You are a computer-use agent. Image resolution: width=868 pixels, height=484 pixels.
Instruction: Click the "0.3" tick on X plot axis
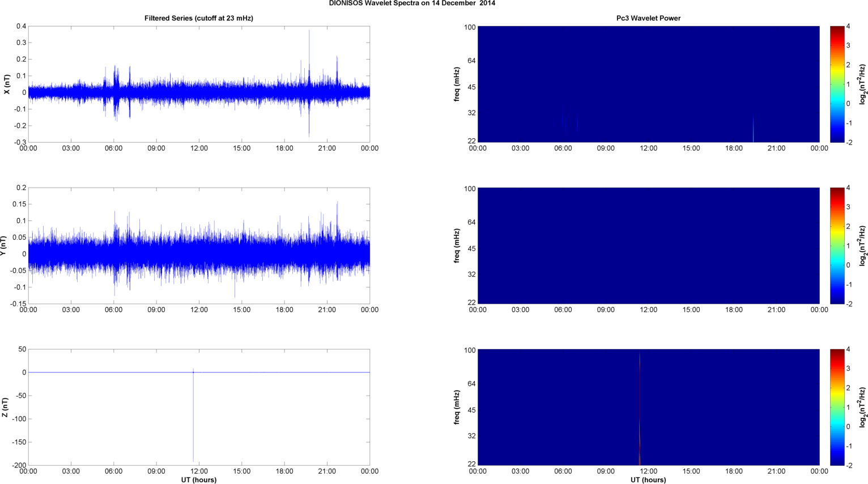pos(22,43)
